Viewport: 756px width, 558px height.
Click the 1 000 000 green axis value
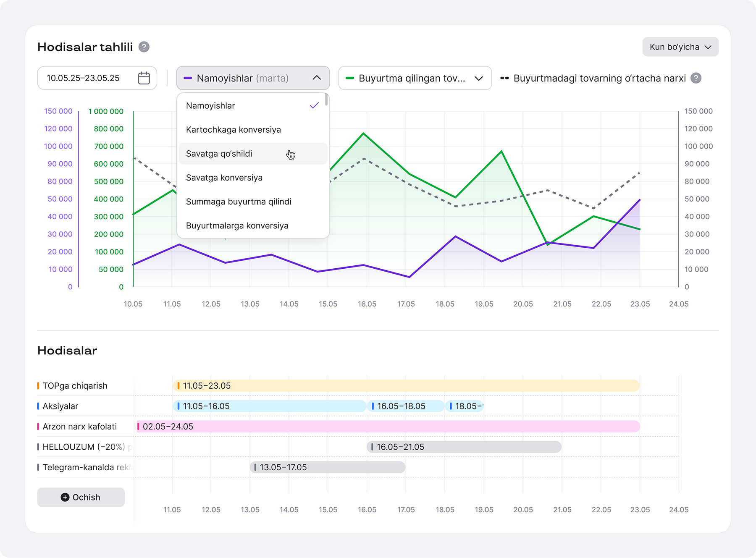pos(106,111)
